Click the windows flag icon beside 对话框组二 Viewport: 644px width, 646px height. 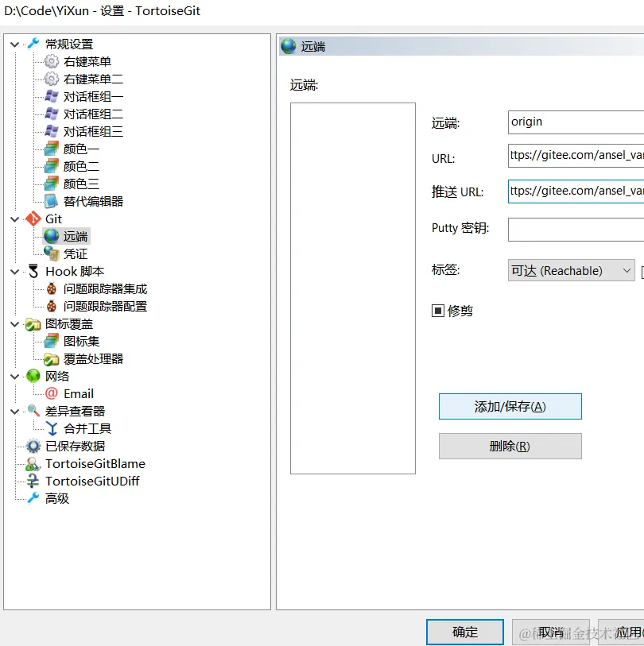(52, 114)
